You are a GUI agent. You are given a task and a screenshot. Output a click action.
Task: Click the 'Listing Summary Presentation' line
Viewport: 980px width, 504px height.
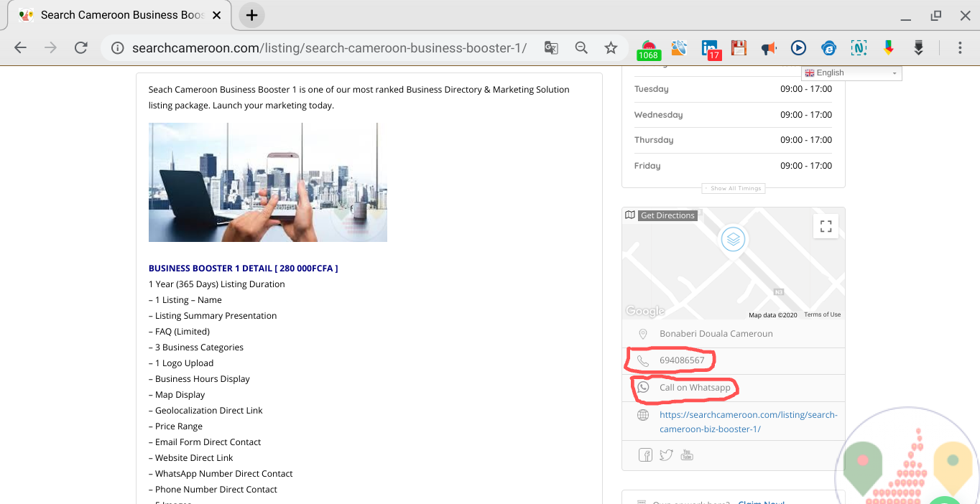click(x=213, y=316)
